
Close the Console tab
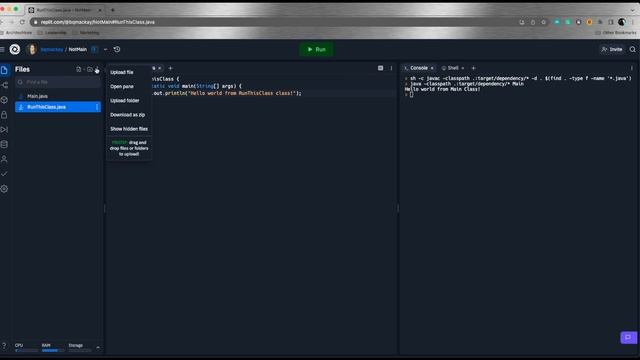tap(432, 68)
